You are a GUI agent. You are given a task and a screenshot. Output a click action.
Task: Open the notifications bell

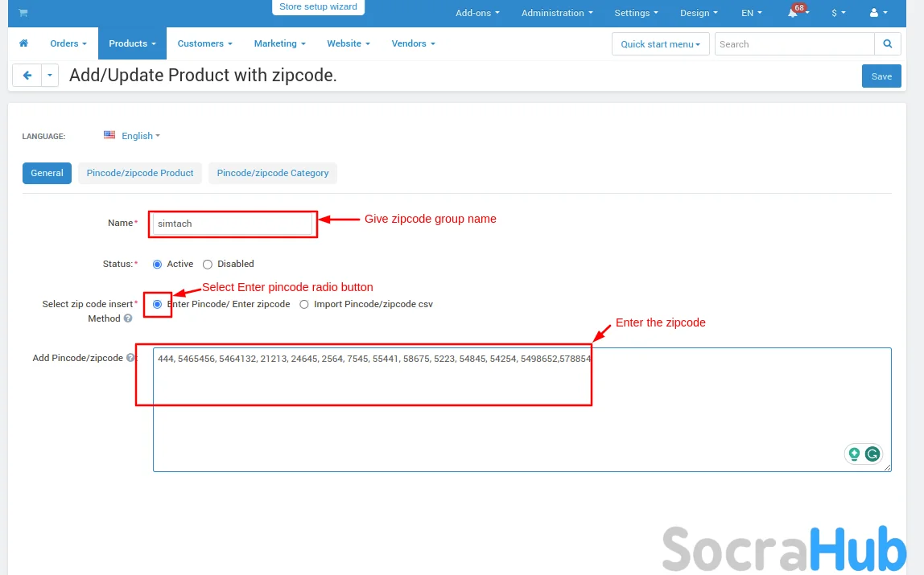pyautogui.click(x=793, y=13)
